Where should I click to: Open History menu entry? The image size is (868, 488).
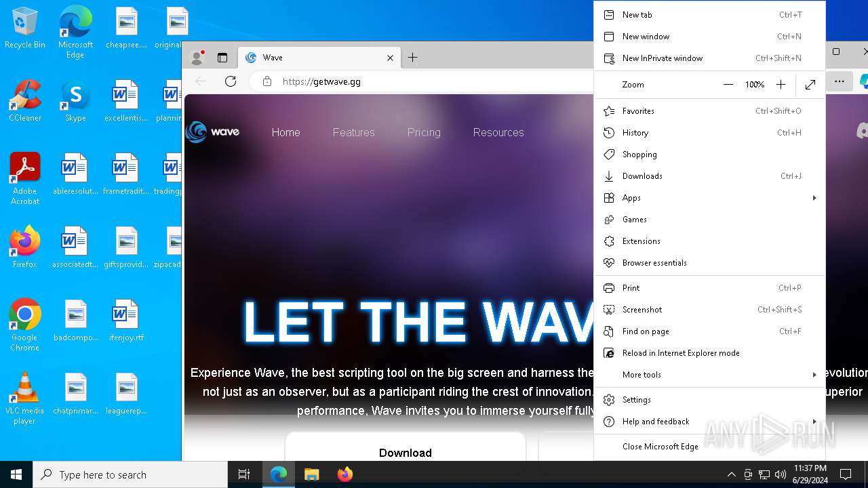coord(709,133)
